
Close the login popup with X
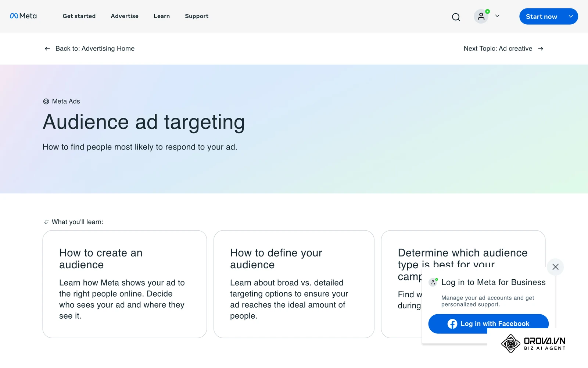pyautogui.click(x=555, y=267)
